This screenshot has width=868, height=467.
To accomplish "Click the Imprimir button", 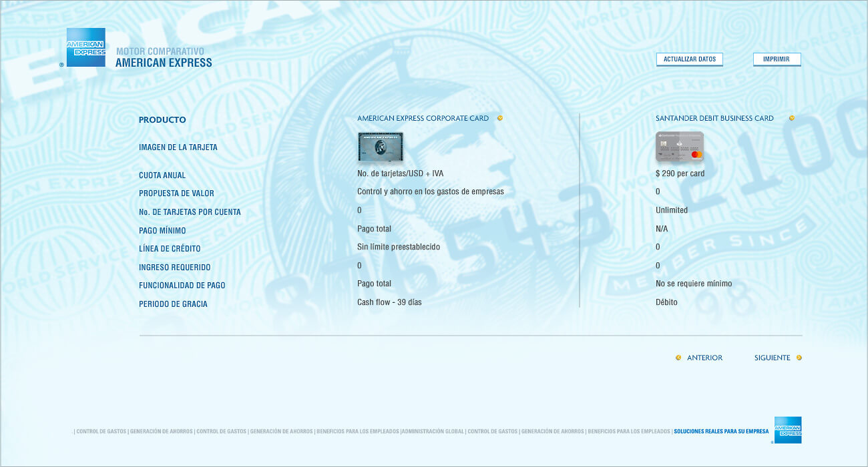I will click(x=777, y=59).
